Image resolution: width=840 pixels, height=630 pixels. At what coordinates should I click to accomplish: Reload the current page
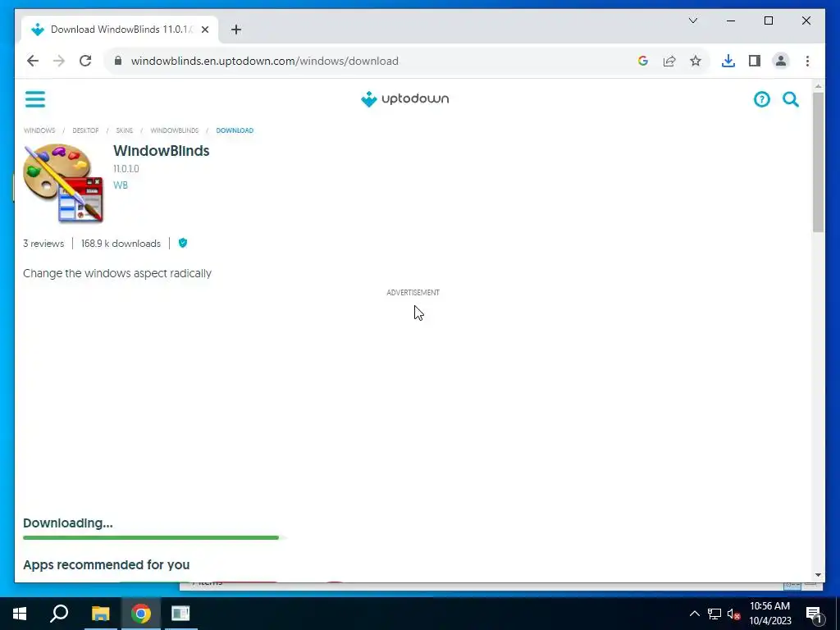point(85,61)
